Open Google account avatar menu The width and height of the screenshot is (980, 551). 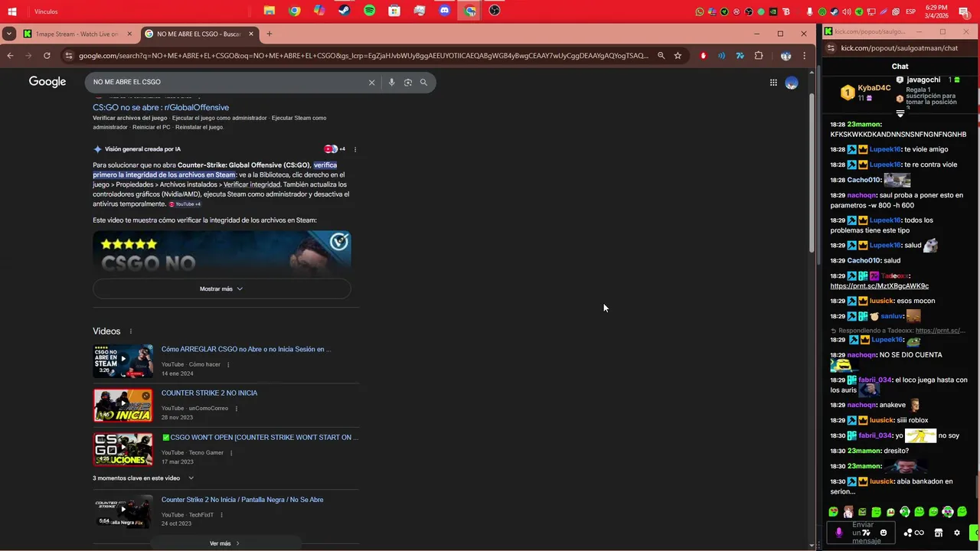pos(792,82)
